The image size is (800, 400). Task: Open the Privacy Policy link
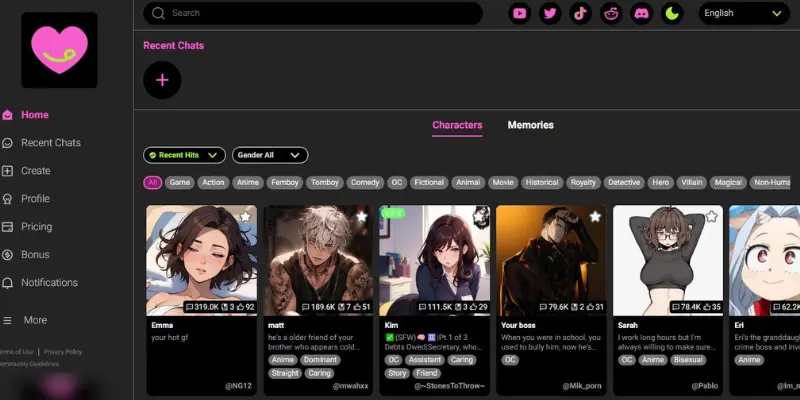(x=63, y=352)
